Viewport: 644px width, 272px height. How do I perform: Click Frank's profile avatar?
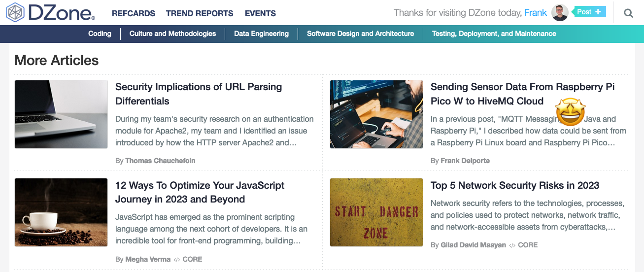560,13
